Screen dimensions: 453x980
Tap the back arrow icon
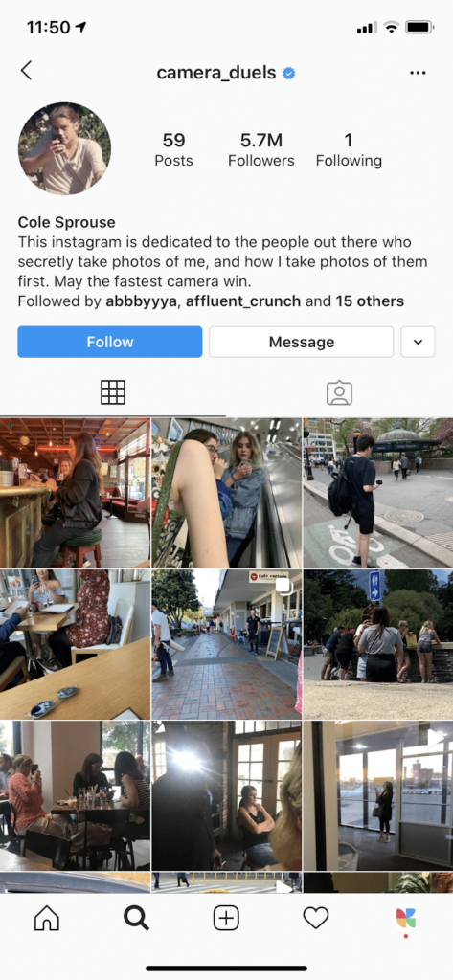coord(26,71)
